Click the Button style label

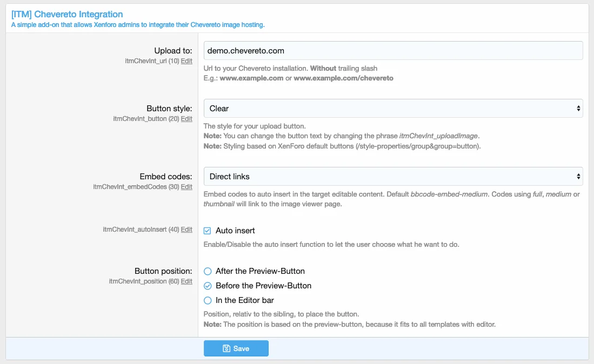click(x=169, y=109)
